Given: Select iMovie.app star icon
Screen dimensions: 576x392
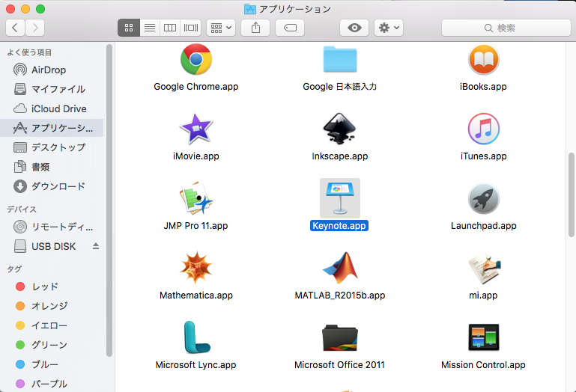Looking at the screenshot, I should point(195,129).
